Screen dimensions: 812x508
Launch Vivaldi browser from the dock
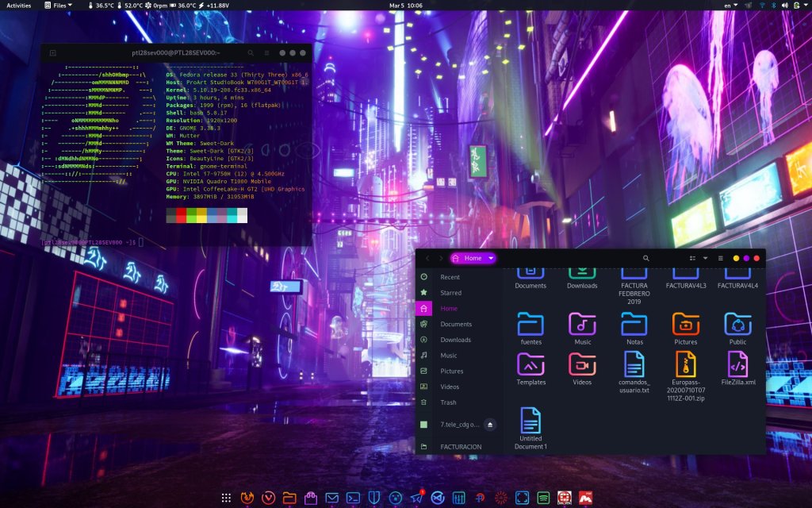tap(269, 498)
